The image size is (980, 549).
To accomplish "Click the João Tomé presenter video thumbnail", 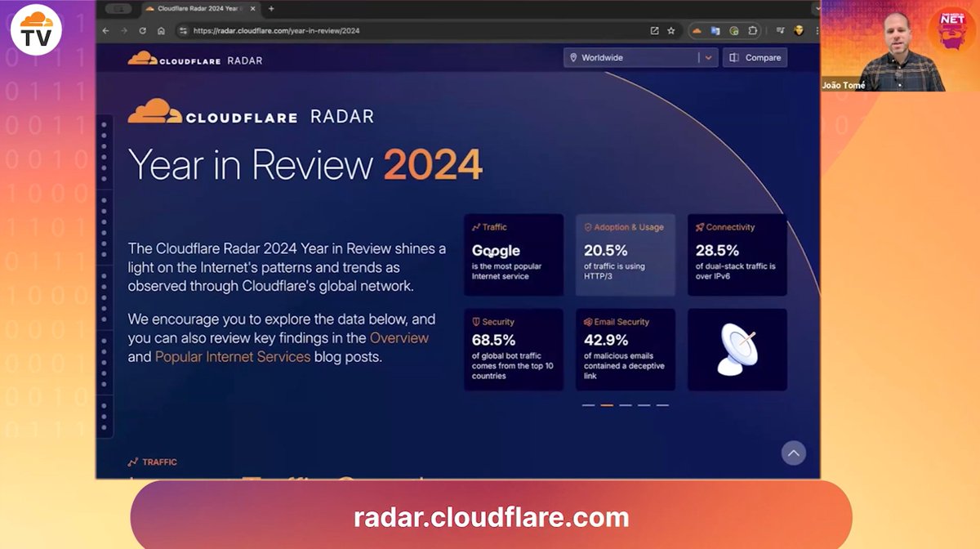I will coord(900,46).
